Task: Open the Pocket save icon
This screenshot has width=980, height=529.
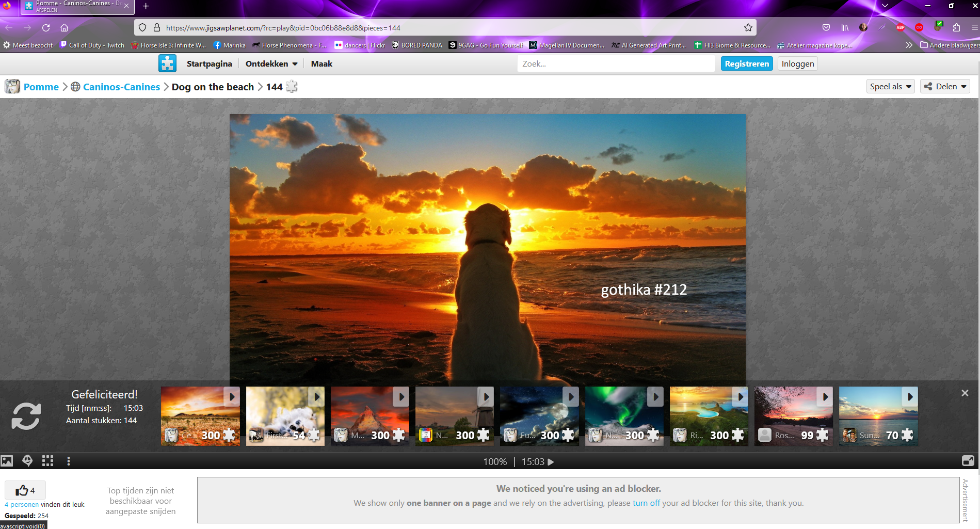Action: (826, 28)
